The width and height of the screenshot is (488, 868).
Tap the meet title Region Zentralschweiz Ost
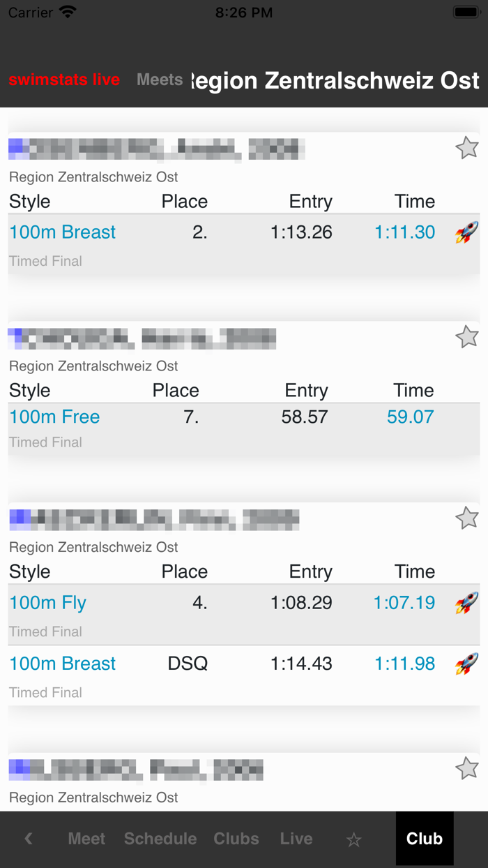pos(335,80)
